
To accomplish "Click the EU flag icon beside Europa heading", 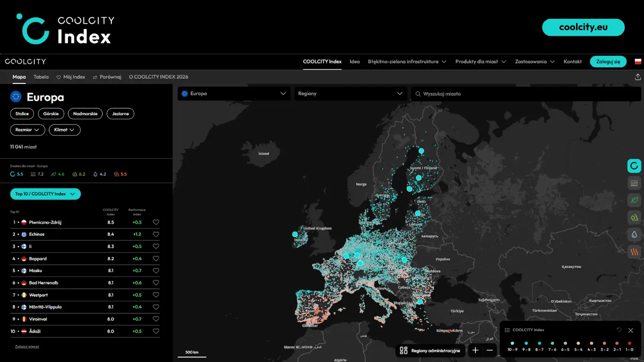I will [x=16, y=97].
